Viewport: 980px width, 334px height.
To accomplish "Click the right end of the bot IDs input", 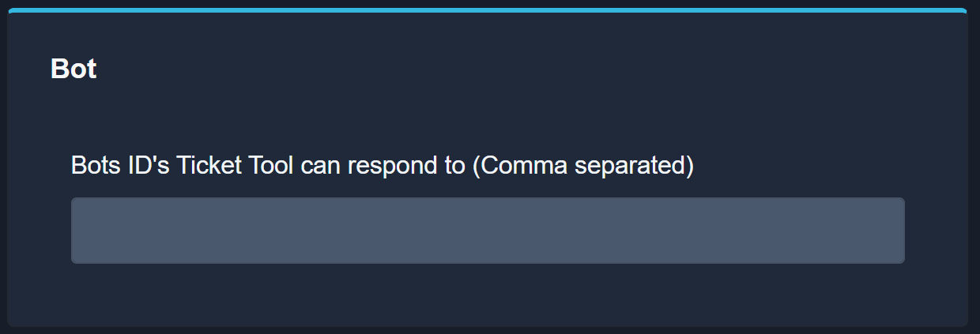I will 896,231.
